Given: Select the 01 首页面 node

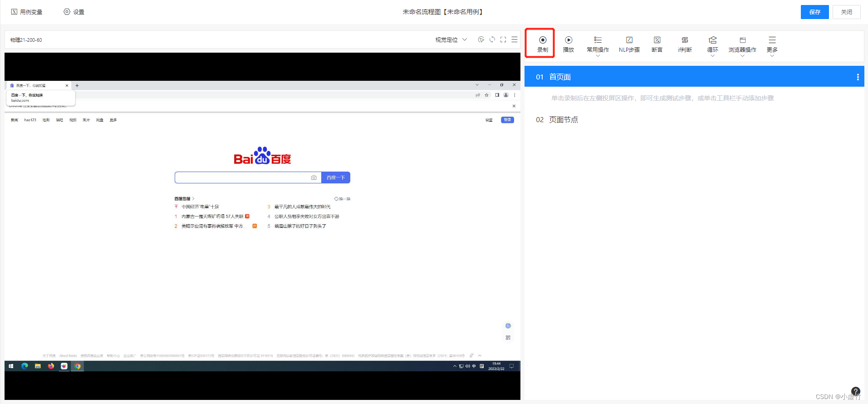Looking at the screenshot, I should [x=694, y=77].
